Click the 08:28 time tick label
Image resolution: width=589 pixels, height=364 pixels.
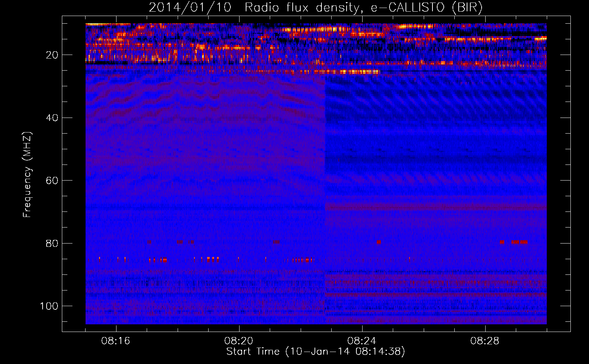(x=485, y=341)
